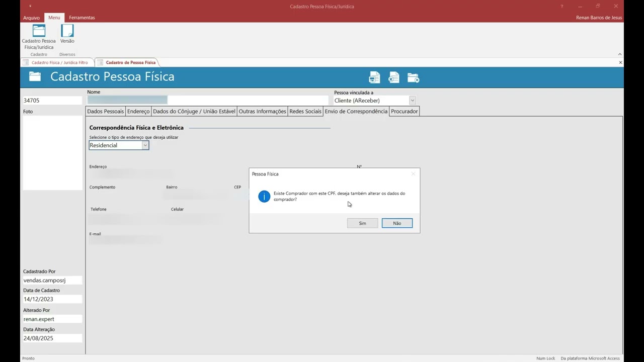Click the Cadastrado Por field vendas.camposrj

click(x=52, y=280)
